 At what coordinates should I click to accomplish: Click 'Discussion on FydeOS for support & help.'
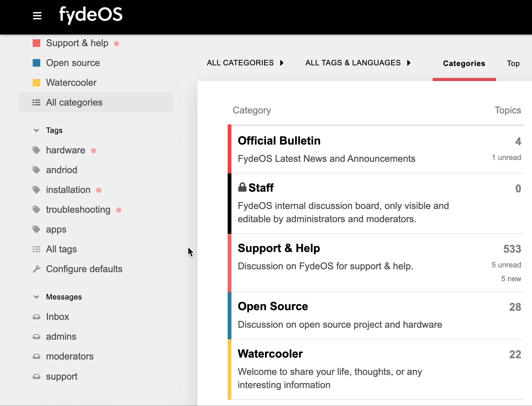pyautogui.click(x=325, y=266)
